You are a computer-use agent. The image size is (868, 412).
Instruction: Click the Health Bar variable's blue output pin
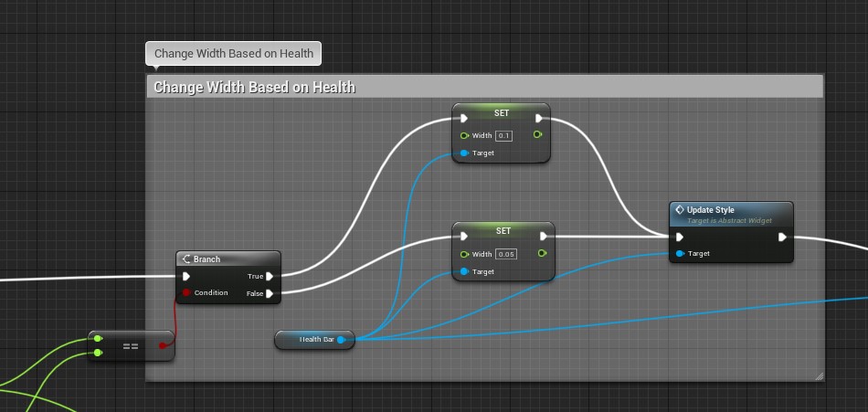(341, 340)
